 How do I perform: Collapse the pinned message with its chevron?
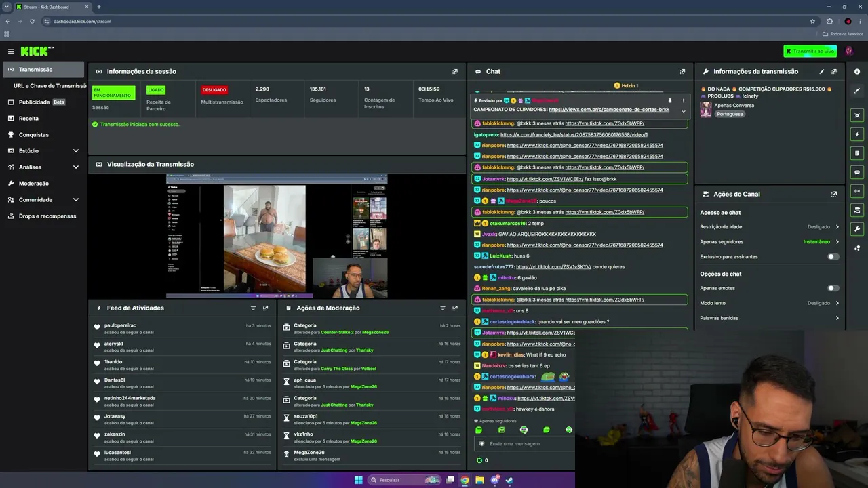click(684, 110)
